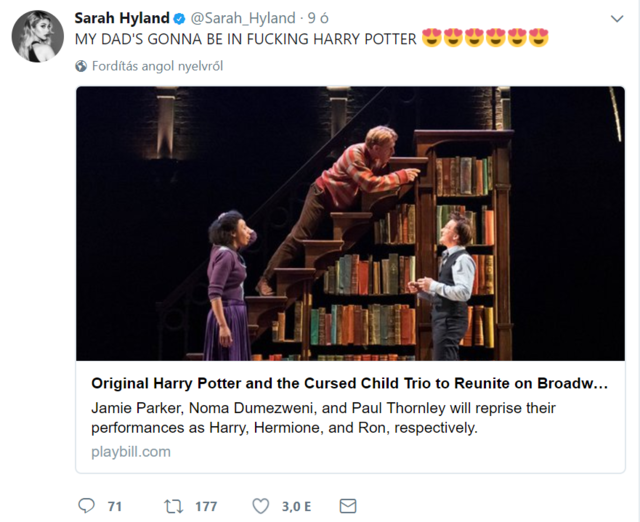
Task: Like the tweet with heart icon
Action: 261,506
